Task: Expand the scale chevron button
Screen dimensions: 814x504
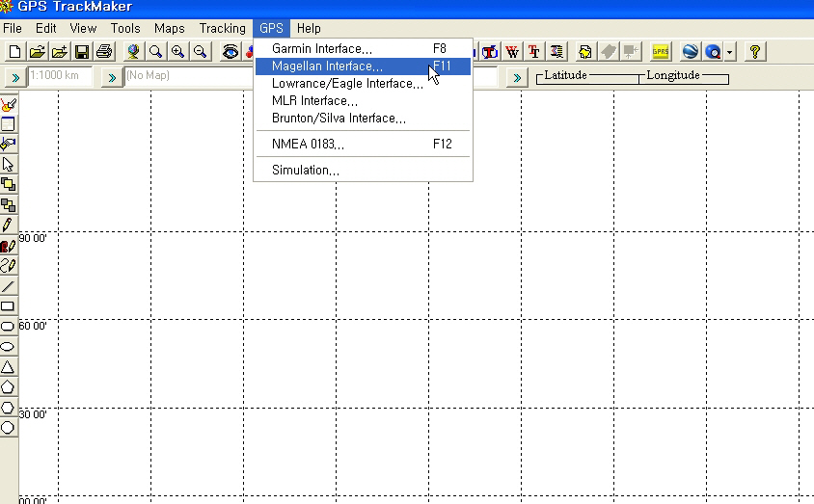Action: pyautogui.click(x=15, y=78)
